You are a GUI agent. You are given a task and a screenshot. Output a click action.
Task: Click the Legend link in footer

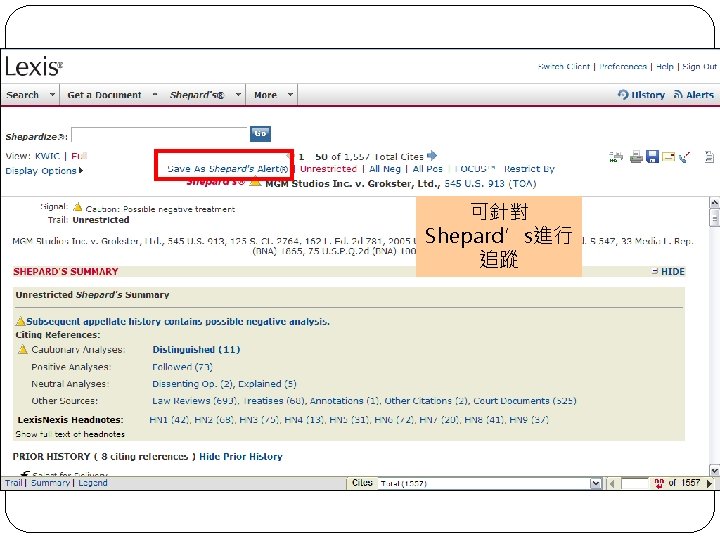coord(93,483)
